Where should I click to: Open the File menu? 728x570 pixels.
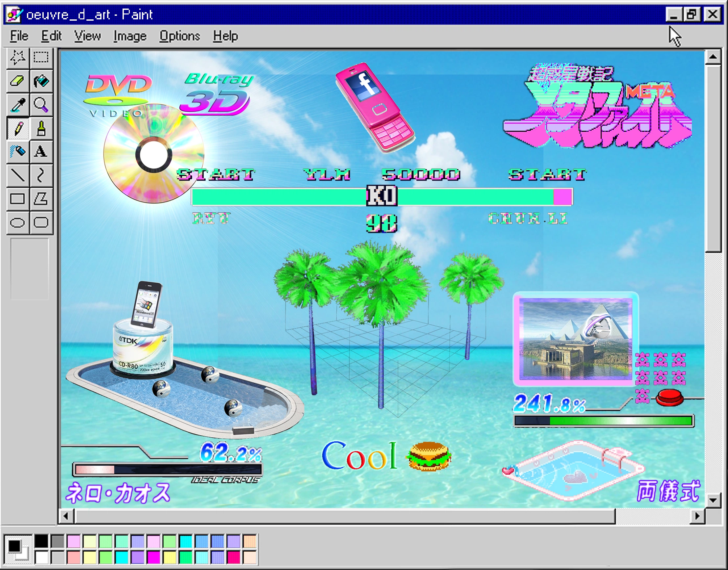click(x=19, y=36)
